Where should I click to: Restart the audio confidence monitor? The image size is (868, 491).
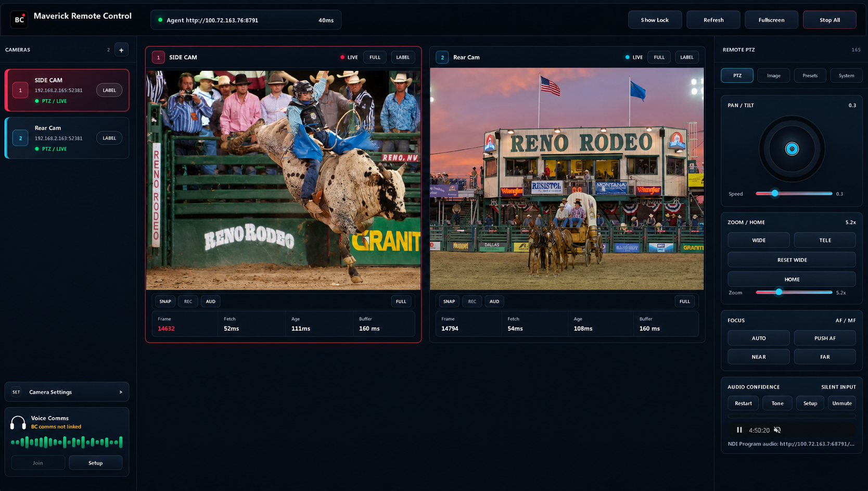pyautogui.click(x=743, y=404)
